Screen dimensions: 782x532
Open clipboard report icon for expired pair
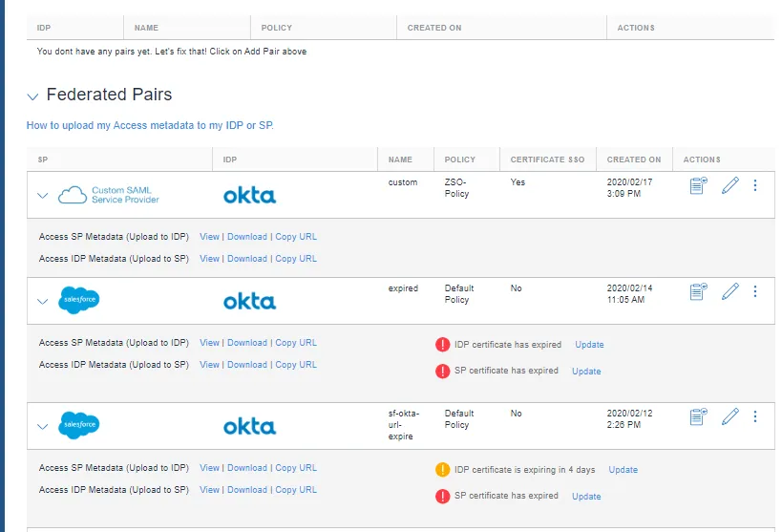[698, 291]
